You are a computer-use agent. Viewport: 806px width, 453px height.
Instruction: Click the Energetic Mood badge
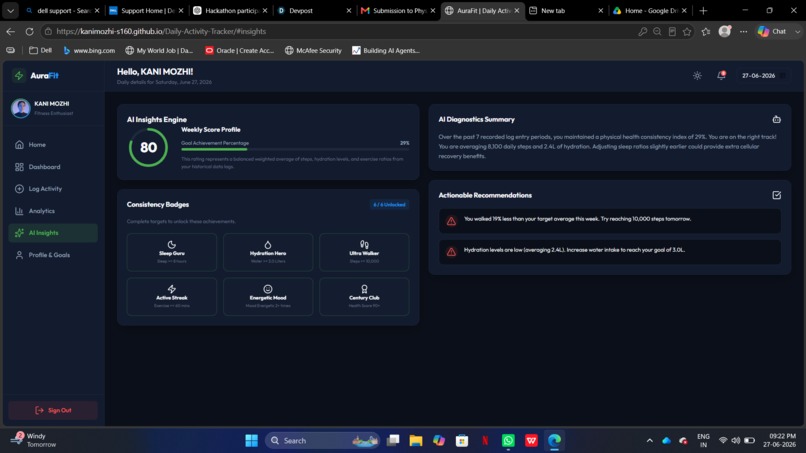coord(268,297)
